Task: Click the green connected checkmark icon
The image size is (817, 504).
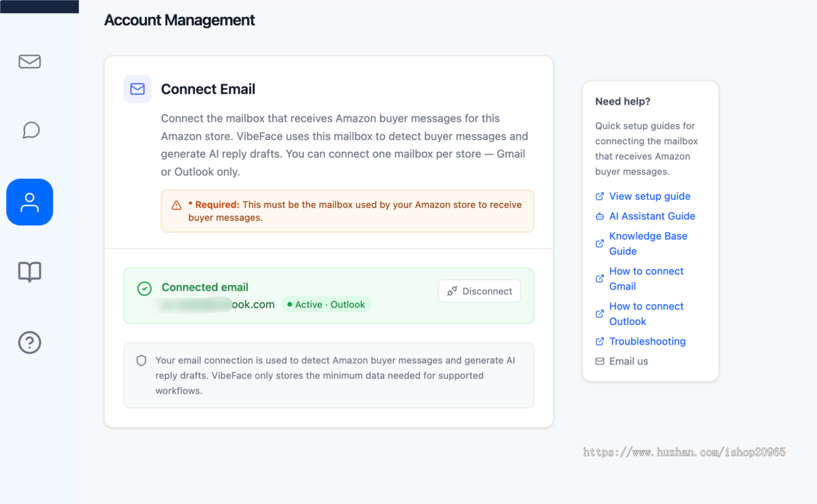Action: click(144, 289)
